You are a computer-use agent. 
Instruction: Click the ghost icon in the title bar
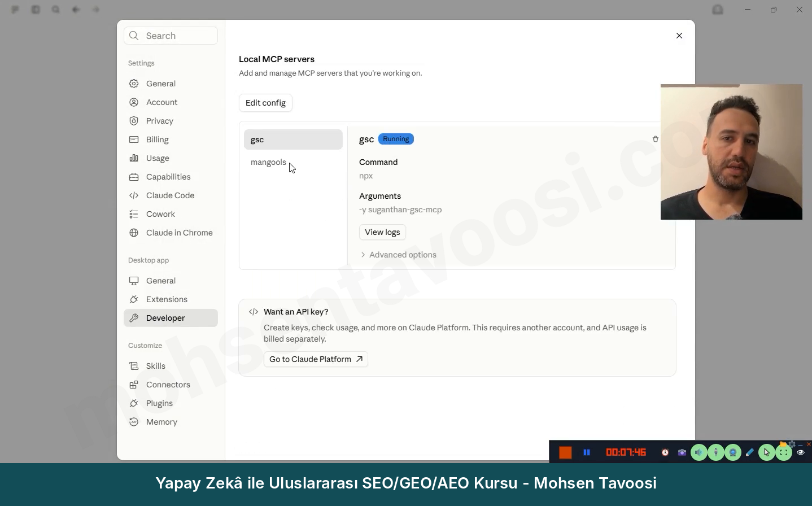point(718,10)
